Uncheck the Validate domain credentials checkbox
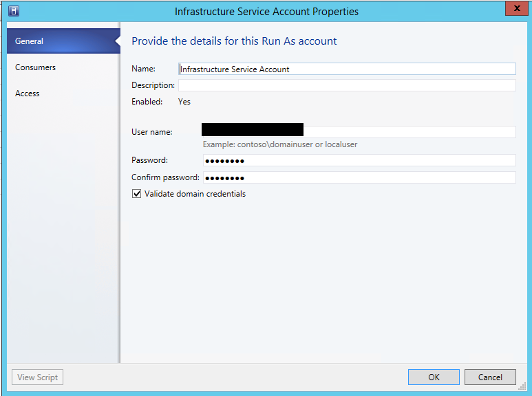The width and height of the screenshot is (532, 396). 136,194
